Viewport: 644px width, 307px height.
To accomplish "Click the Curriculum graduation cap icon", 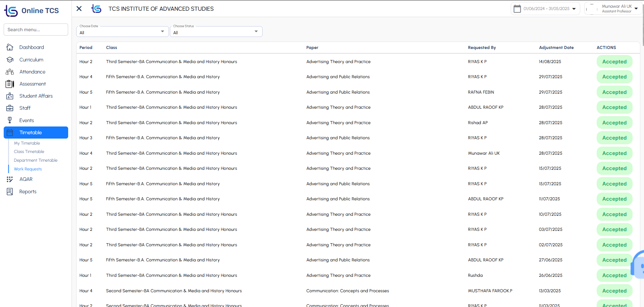I will (10, 60).
